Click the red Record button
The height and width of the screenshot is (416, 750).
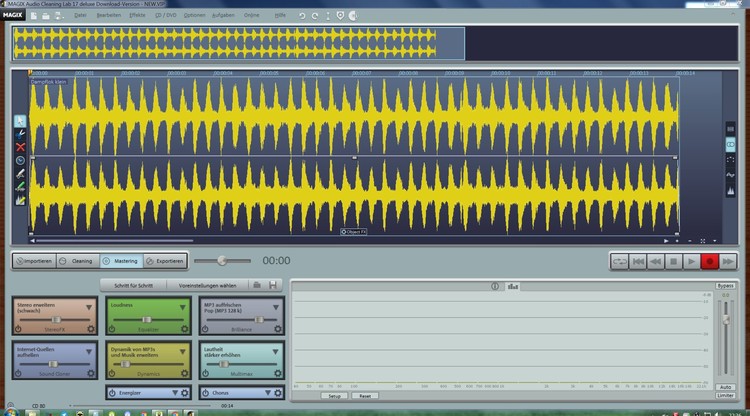tap(711, 261)
